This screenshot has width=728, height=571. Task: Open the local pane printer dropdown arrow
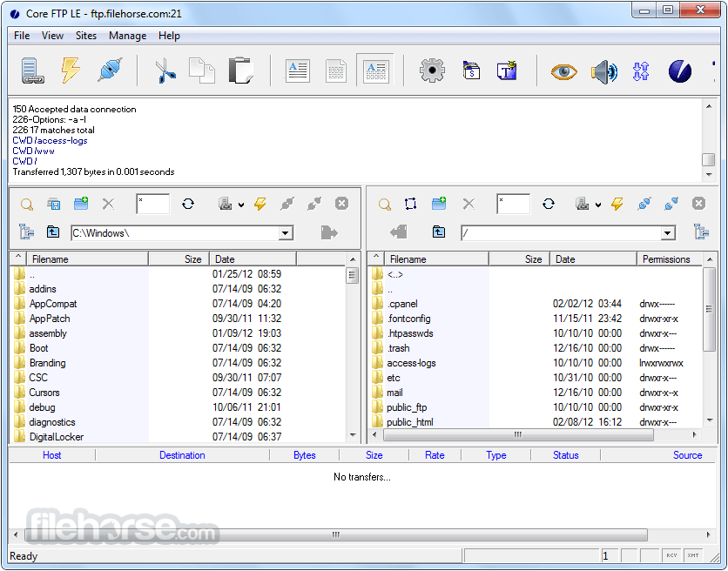pyautogui.click(x=241, y=205)
